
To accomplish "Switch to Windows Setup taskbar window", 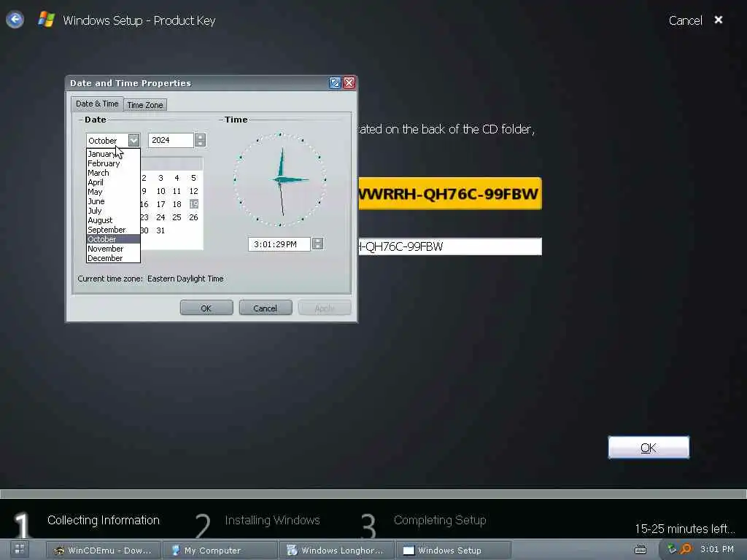I will [454, 550].
